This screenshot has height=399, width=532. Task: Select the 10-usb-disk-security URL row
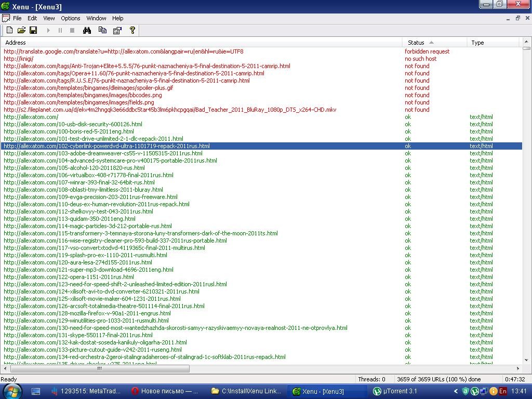point(261,124)
